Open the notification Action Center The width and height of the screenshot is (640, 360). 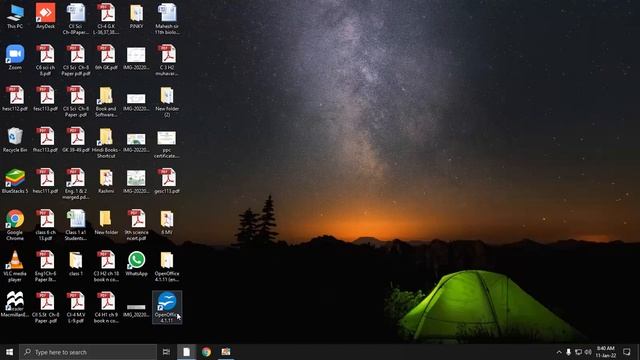[x=627, y=352]
